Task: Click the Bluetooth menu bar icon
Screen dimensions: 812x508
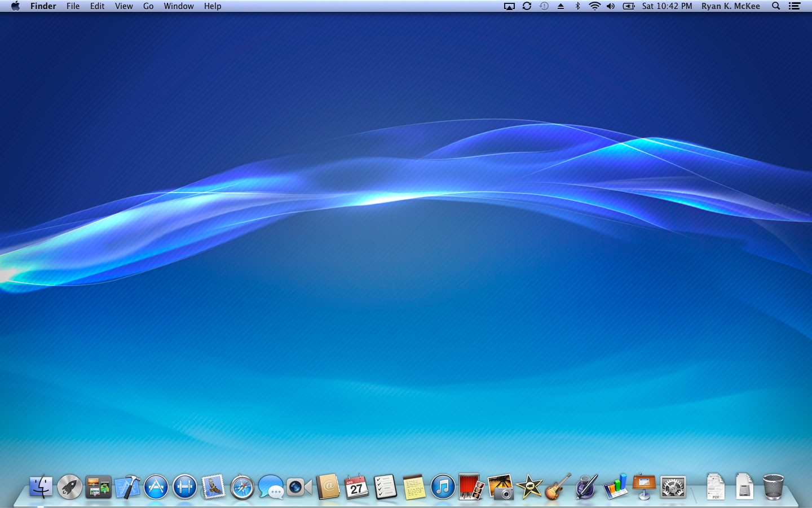Action: 577,6
